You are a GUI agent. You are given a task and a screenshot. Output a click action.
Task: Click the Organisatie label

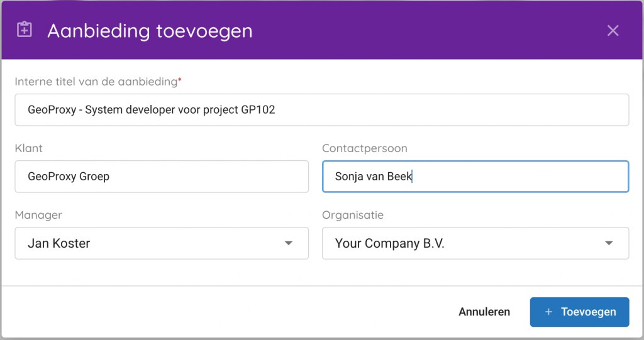(352, 215)
